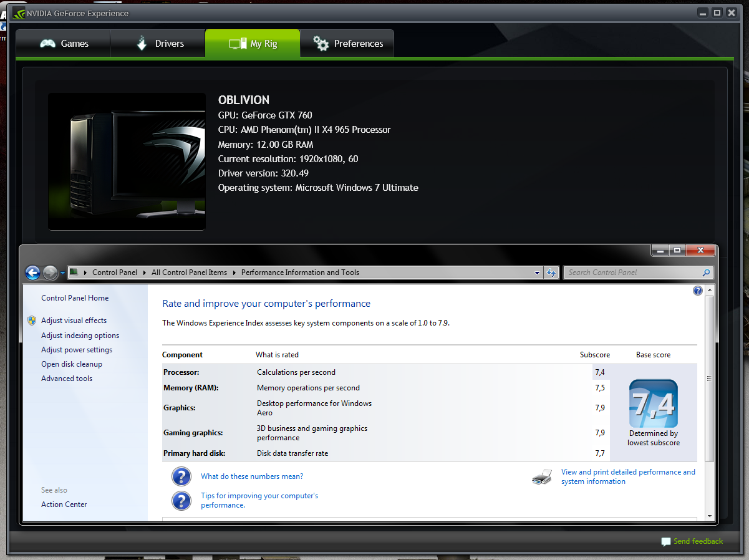The width and height of the screenshot is (749, 560).
Task: Open recent pages dropdown beside navigation arrows
Action: point(62,273)
